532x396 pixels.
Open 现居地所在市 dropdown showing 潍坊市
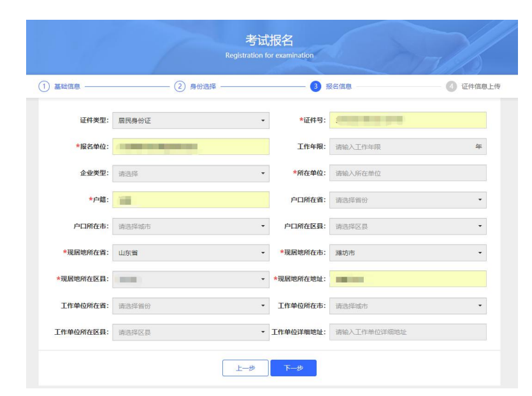(x=408, y=253)
